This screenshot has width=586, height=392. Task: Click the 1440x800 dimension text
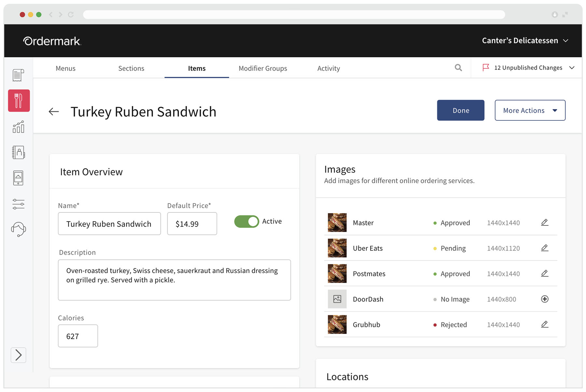point(501,299)
